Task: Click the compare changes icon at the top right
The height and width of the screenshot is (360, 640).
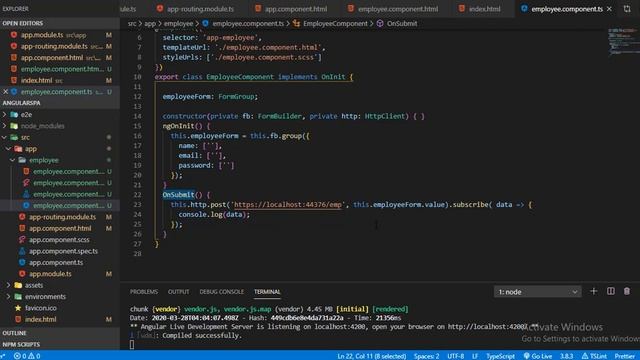Action: [627, 9]
